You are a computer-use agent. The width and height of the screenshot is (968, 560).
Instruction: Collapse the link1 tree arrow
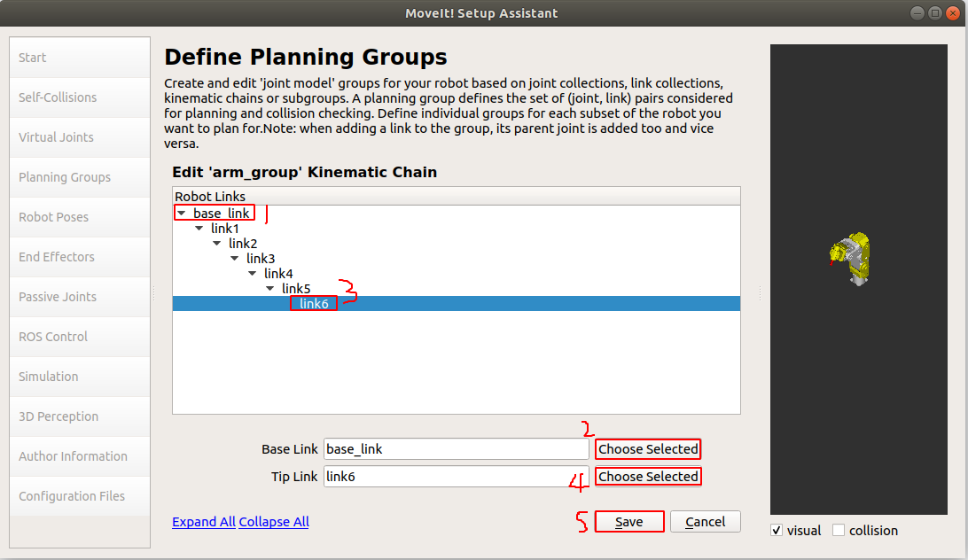click(199, 229)
